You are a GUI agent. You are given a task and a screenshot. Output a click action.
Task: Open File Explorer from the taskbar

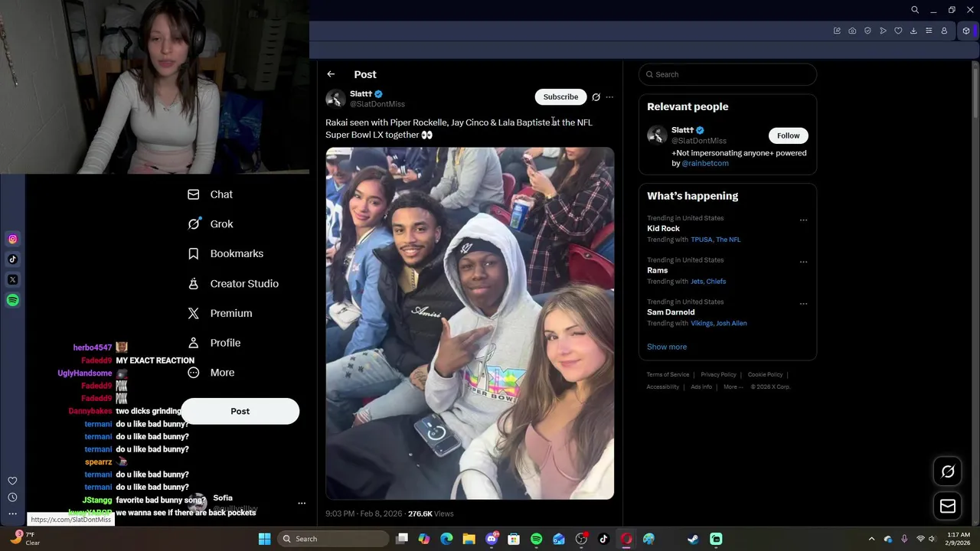(469, 539)
